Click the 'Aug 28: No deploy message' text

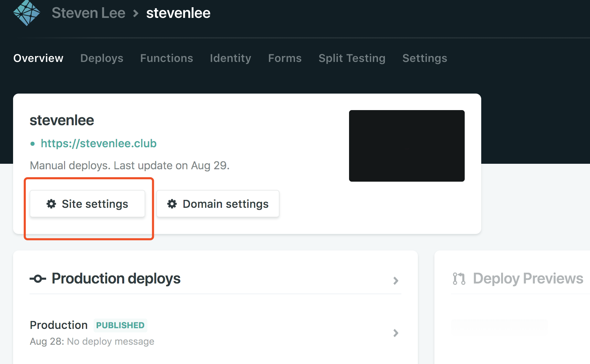click(92, 341)
